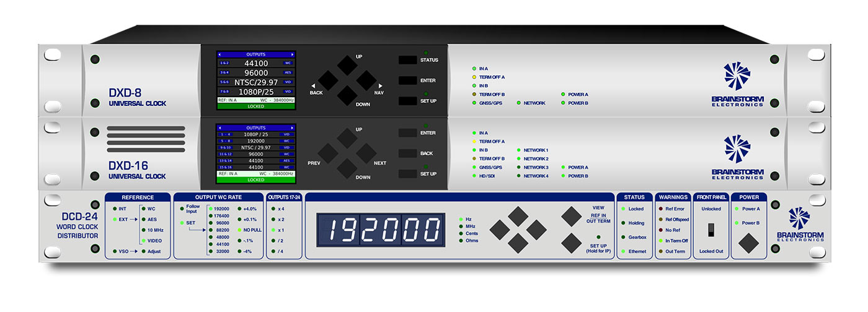Hit the ENTER button on DXD-8
This screenshot has width=868, height=312.
tap(407, 80)
